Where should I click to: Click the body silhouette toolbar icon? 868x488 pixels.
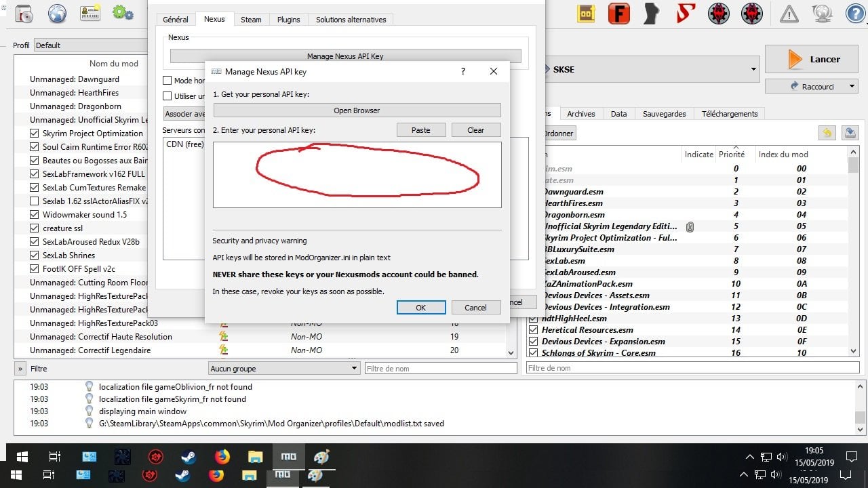[652, 14]
